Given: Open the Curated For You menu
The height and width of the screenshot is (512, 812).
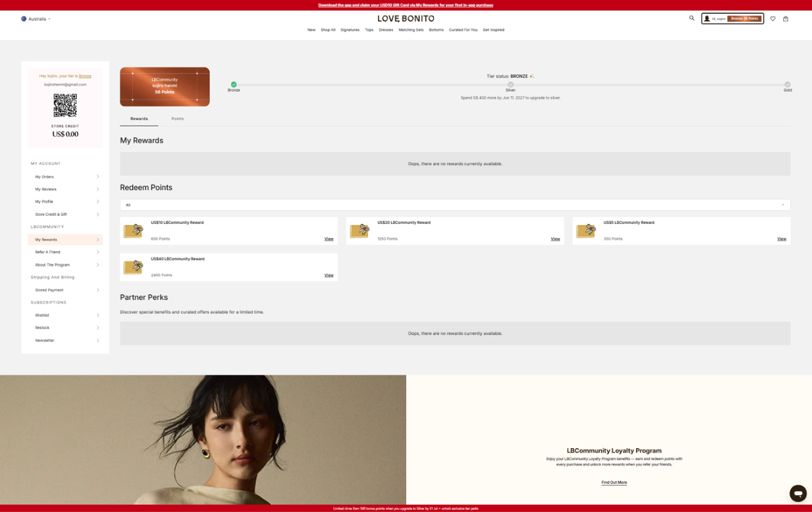Looking at the screenshot, I should point(463,30).
